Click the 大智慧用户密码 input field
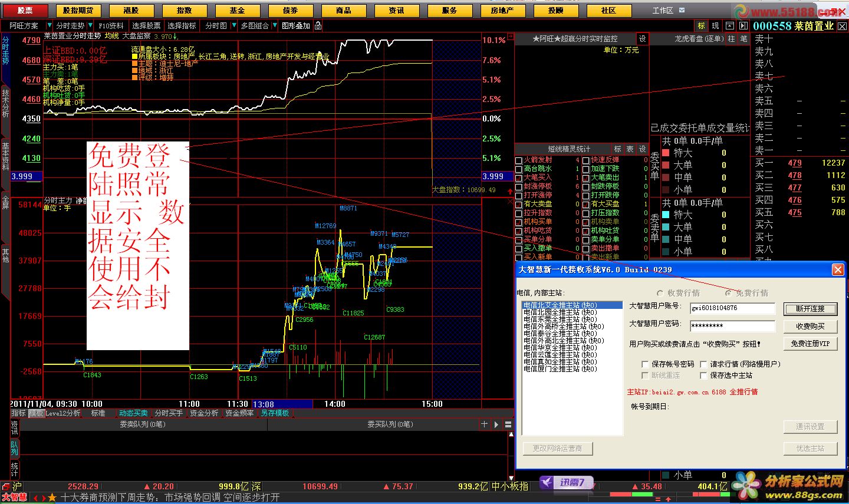 [x=732, y=325]
